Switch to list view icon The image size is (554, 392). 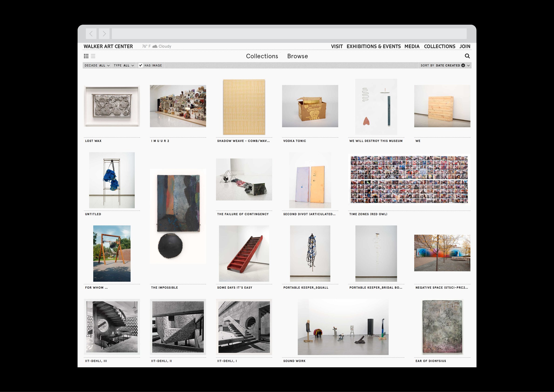(x=93, y=56)
